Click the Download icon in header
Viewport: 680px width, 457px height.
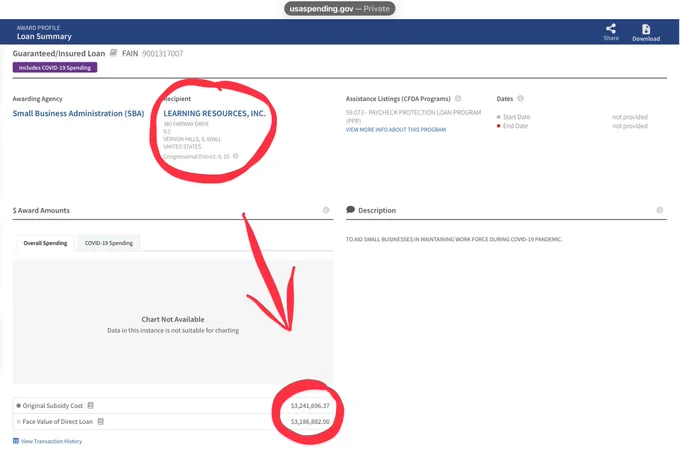[x=646, y=29]
